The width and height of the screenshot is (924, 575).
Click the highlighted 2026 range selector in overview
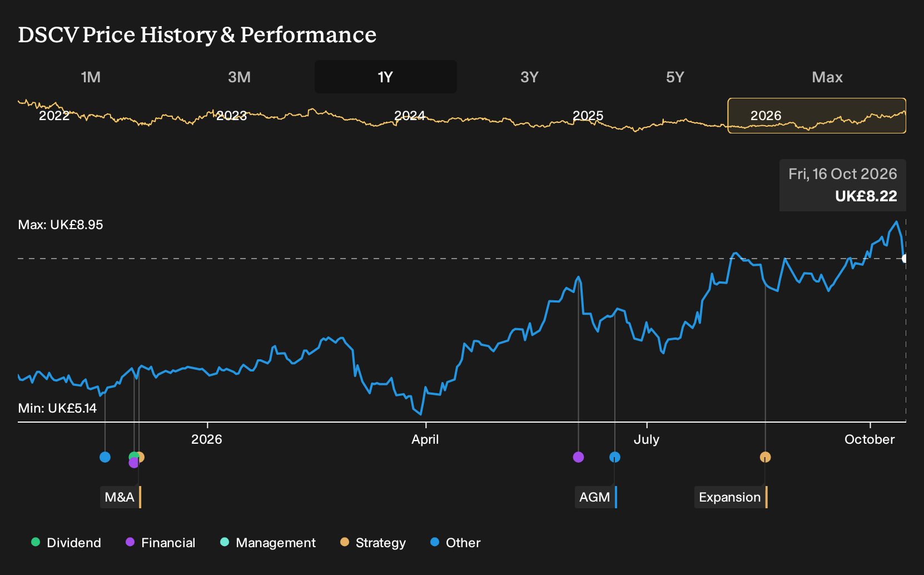pos(817,116)
